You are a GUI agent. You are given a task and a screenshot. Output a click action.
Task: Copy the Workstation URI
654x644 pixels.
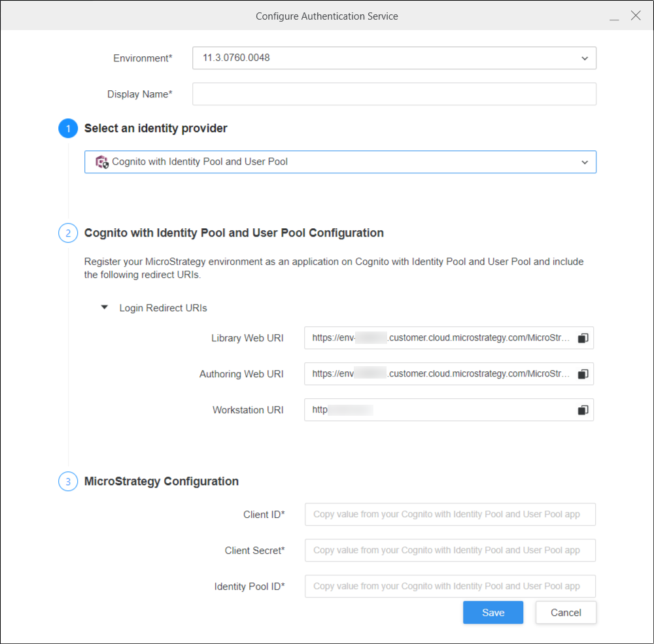coord(583,410)
